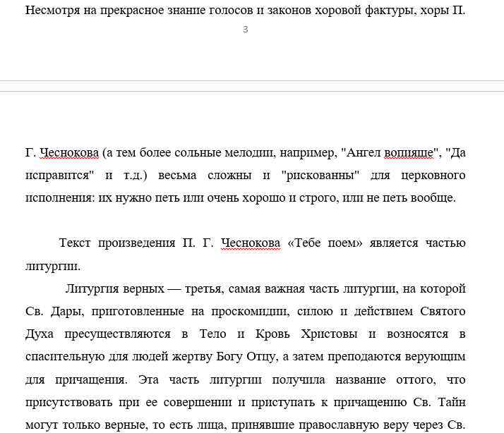Image resolution: width=504 pixels, height=433 pixels.
Task: Click the word "православную"
Action: [340, 425]
